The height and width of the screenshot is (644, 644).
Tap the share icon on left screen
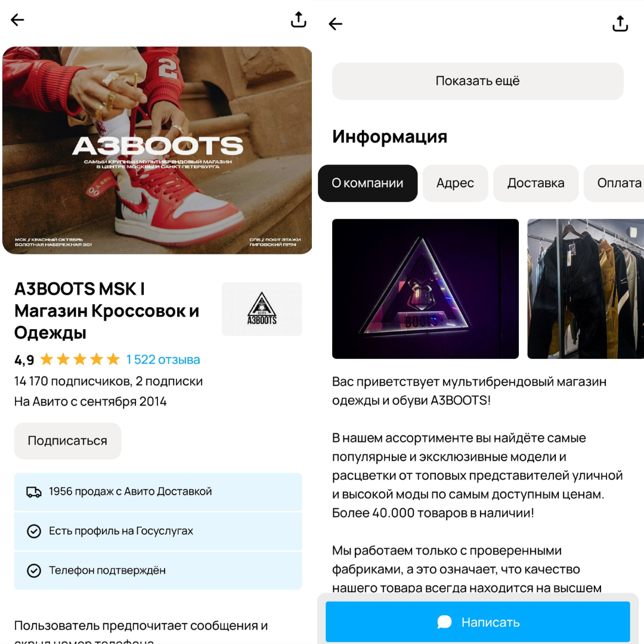click(x=298, y=20)
